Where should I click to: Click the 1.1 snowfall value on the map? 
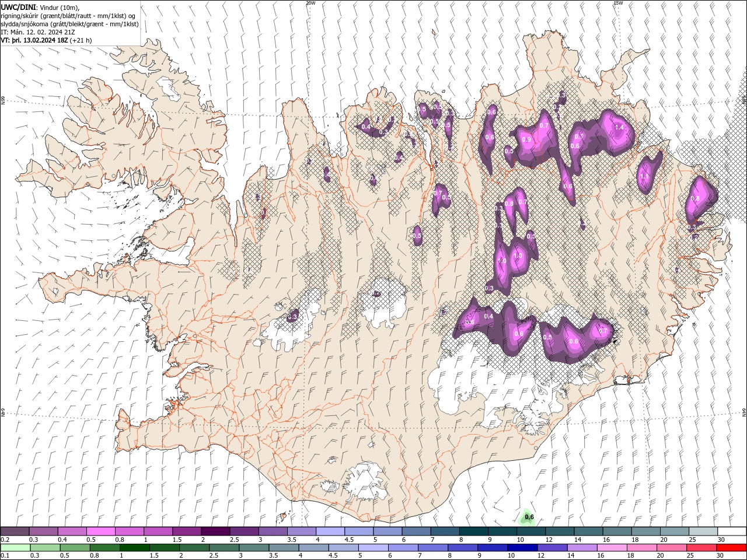coord(644,177)
